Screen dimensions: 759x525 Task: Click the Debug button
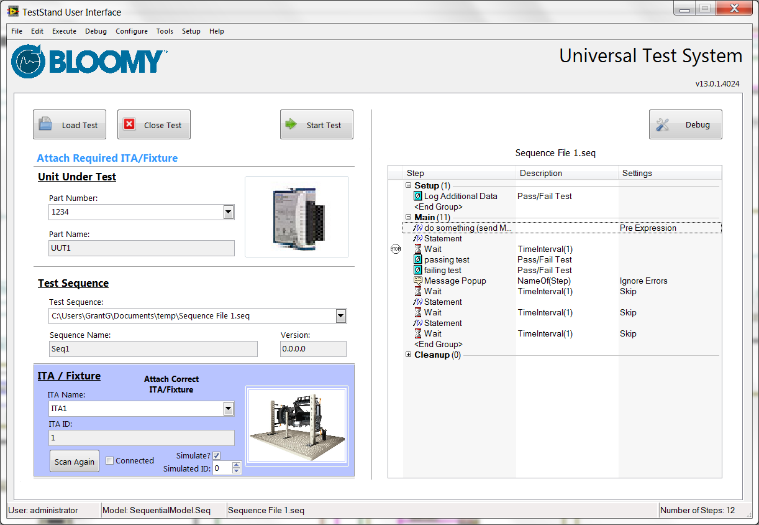point(685,124)
